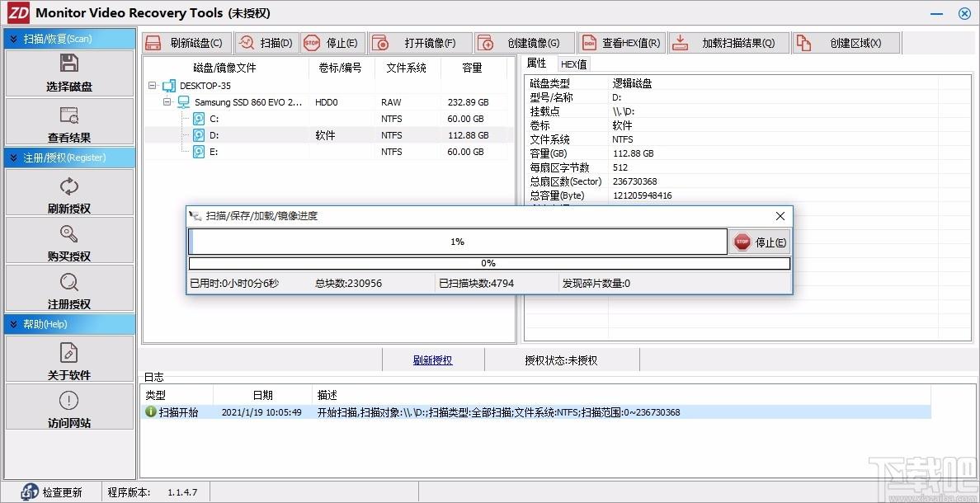The width and height of the screenshot is (980, 503).
Task: Open the 查看结果 results sidebar icon
Action: [x=69, y=115]
